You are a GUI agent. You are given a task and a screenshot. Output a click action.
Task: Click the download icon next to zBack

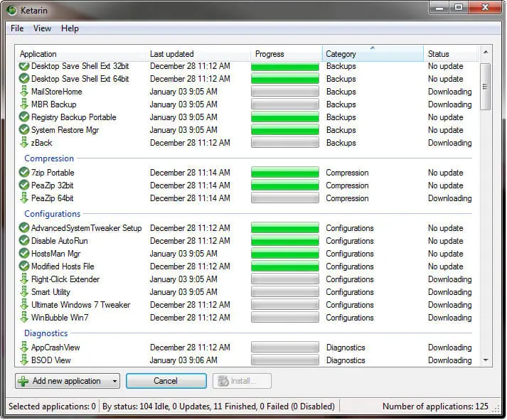coord(24,143)
